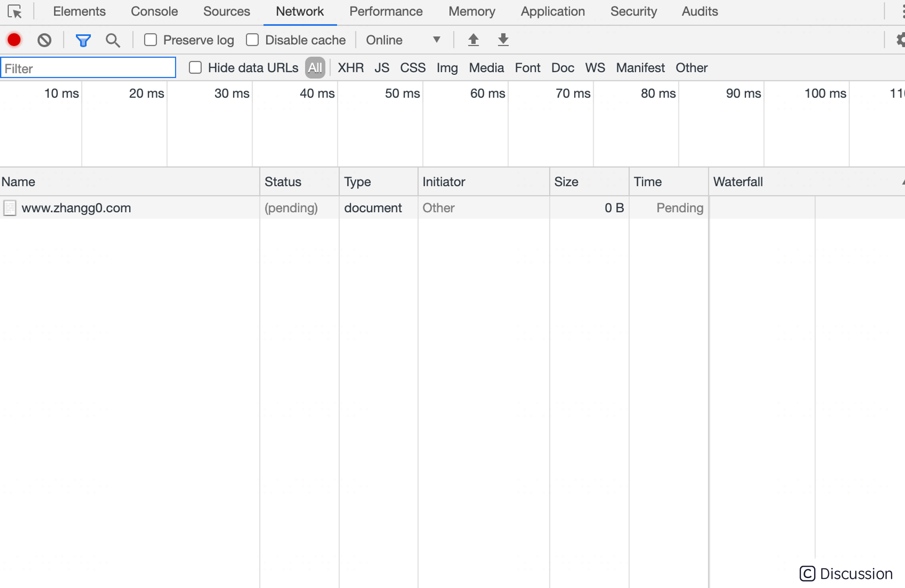This screenshot has width=905, height=588.
Task: Filter requests by Media
Action: click(486, 68)
